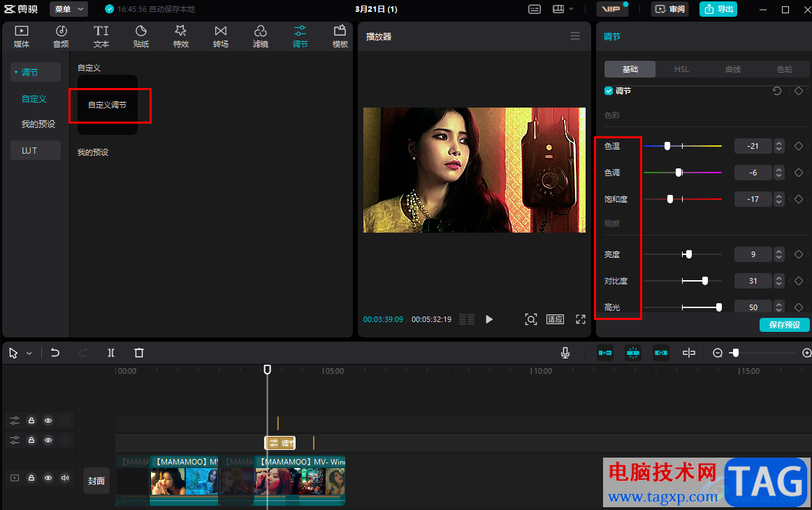Open the 音频 audio panel

tap(61, 36)
